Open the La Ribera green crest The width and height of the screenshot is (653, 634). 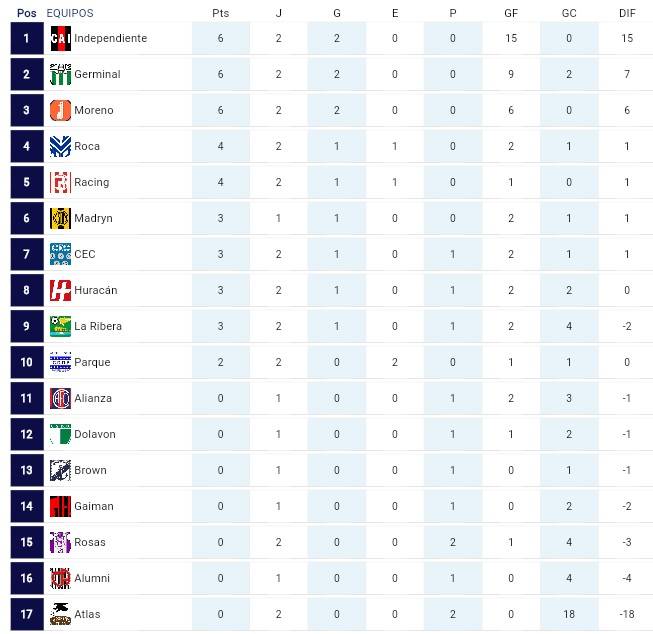pos(60,326)
